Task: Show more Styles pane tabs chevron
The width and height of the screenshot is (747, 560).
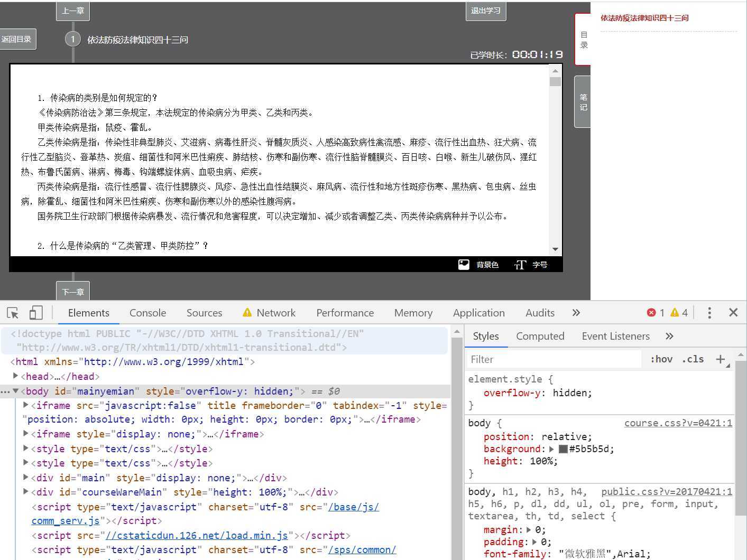Action: [x=669, y=336]
